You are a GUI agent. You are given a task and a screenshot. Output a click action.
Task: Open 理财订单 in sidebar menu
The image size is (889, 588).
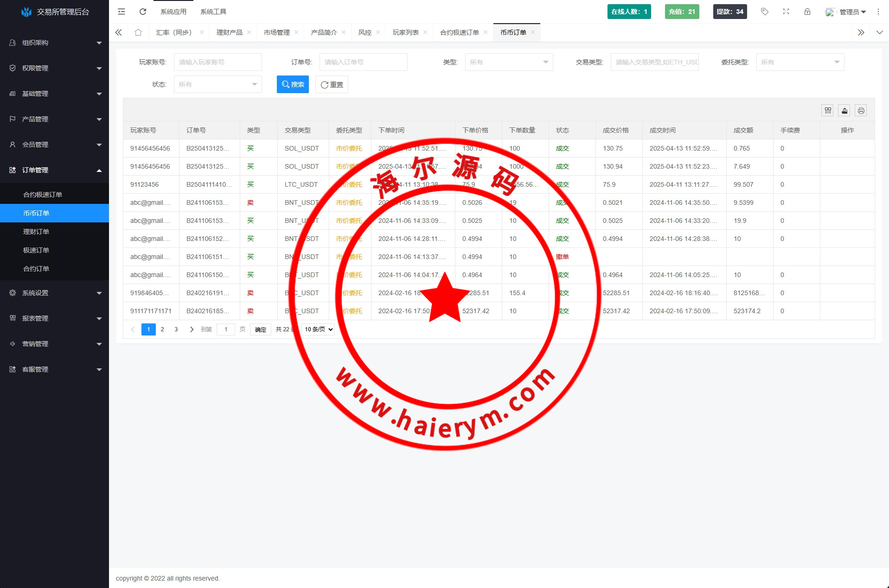click(x=36, y=232)
